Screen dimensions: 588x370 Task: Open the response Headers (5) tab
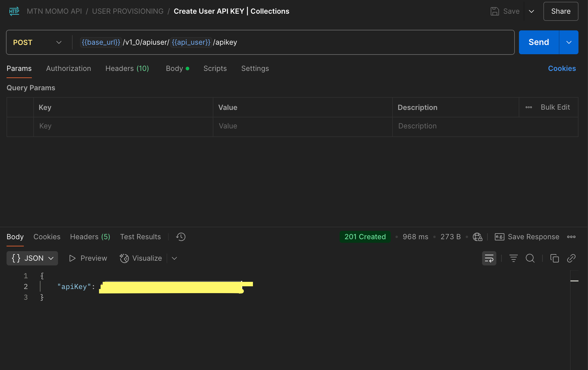tap(90, 237)
